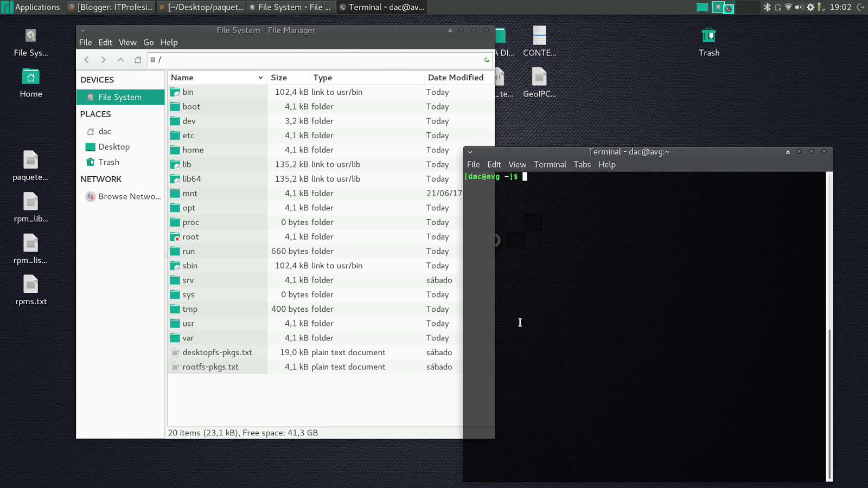
Task: Switch to the ~/Desktop/paquet taskbar window
Action: tap(201, 7)
